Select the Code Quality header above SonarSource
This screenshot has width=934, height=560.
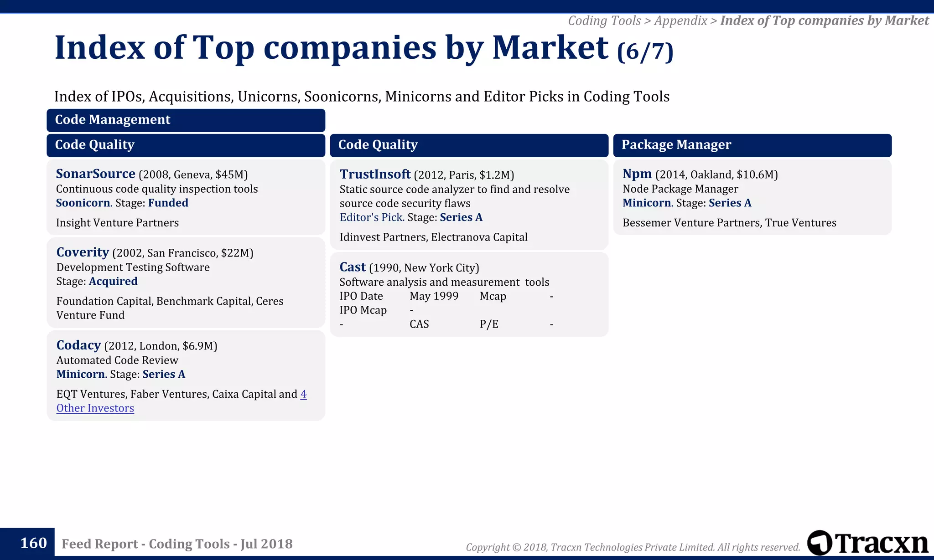(186, 145)
